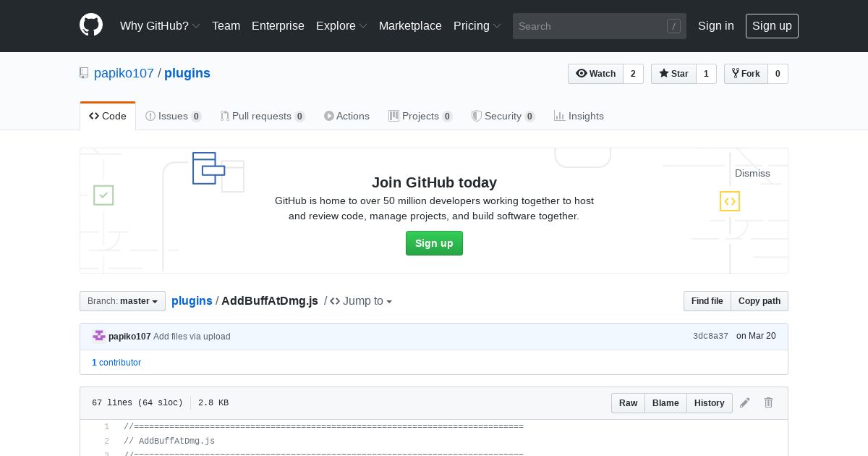
Task: Switch to the Issues tab
Action: coord(174,116)
